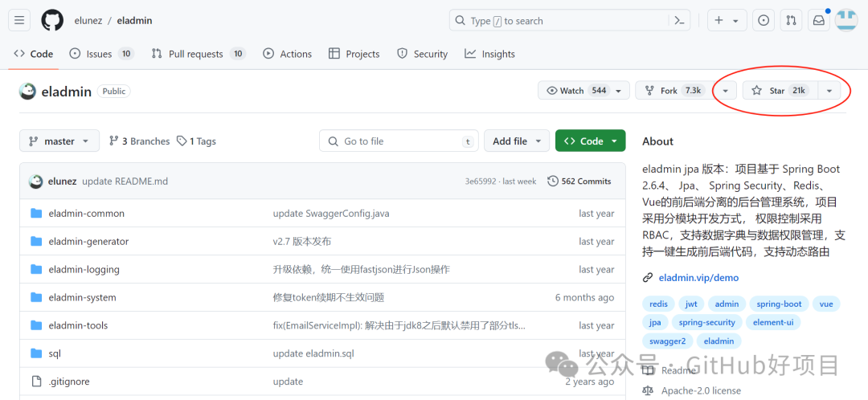Open the star lists dropdown arrow
The image size is (868, 400).
pyautogui.click(x=829, y=91)
